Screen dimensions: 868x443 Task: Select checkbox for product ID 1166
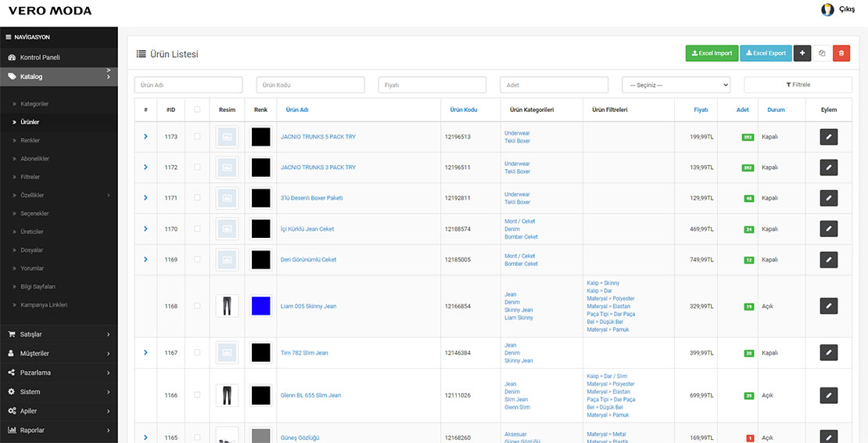tap(197, 395)
